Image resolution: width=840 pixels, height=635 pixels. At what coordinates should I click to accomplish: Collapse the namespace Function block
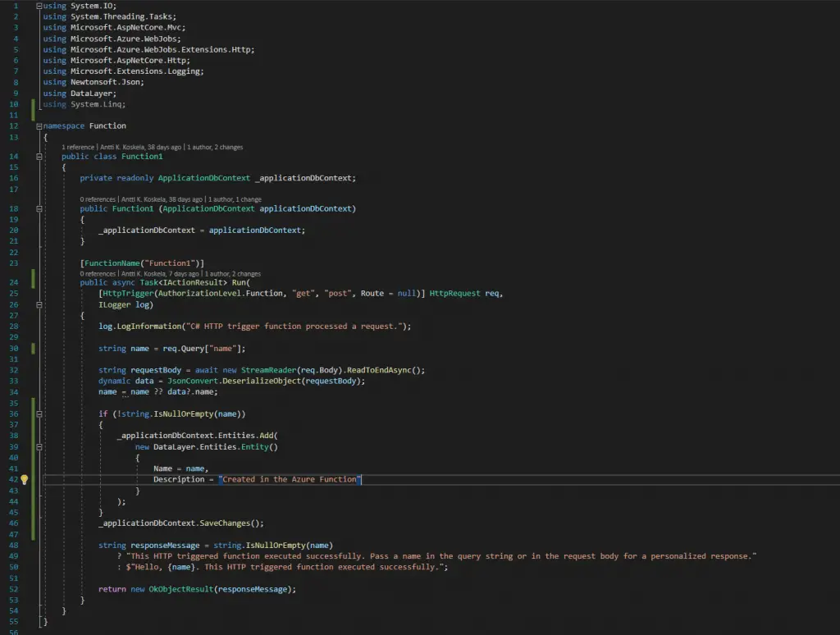pos(40,126)
